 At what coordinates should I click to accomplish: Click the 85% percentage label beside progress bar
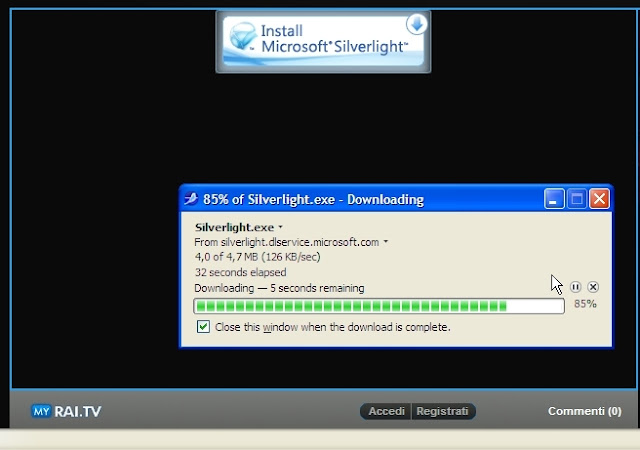coord(585,304)
